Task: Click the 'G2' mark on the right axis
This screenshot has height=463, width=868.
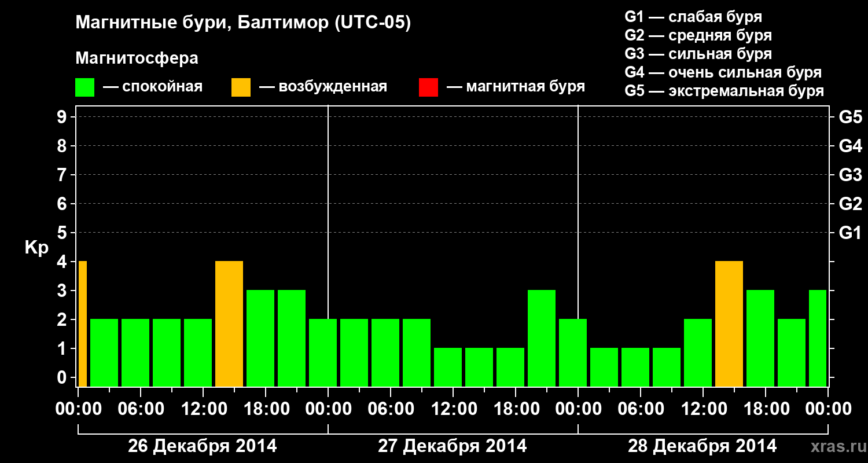Action: (x=850, y=204)
